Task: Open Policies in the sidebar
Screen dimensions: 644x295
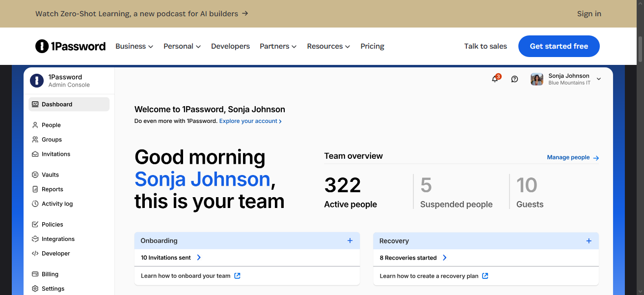Action: [x=53, y=224]
